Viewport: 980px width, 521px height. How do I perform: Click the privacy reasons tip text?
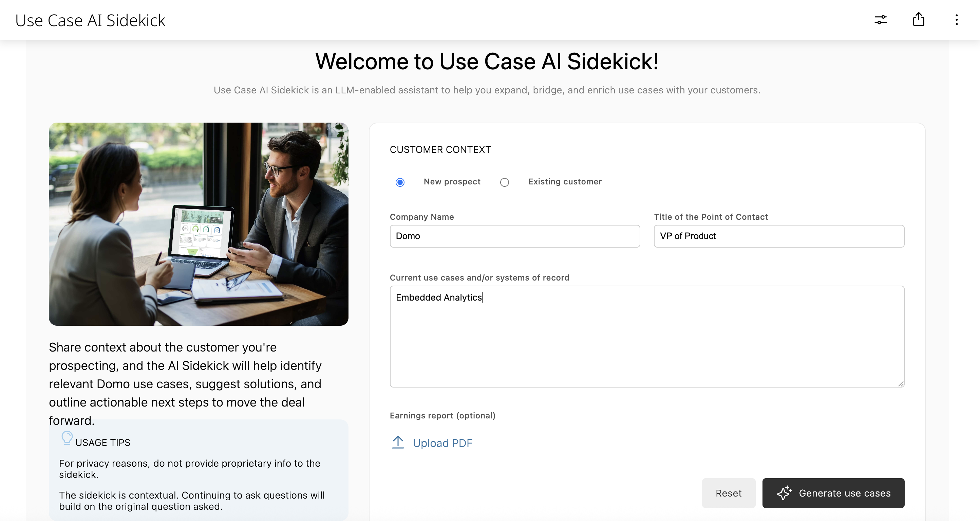(x=189, y=469)
